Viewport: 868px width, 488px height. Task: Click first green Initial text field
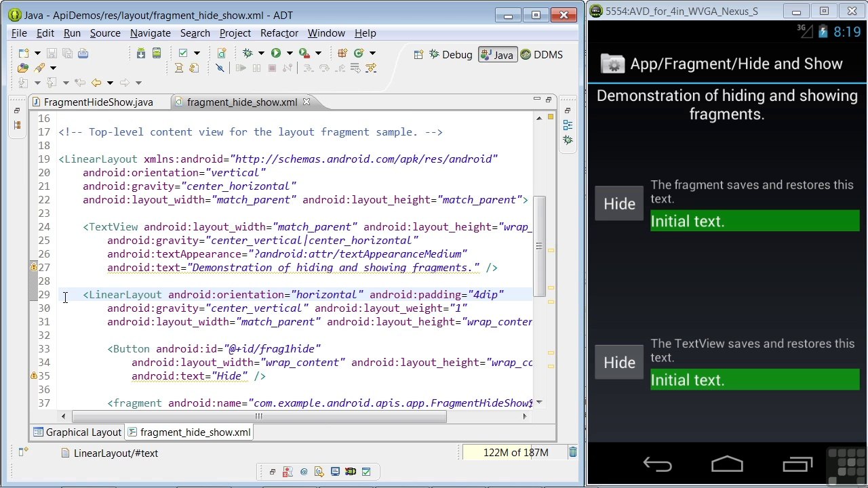pyautogui.click(x=755, y=222)
